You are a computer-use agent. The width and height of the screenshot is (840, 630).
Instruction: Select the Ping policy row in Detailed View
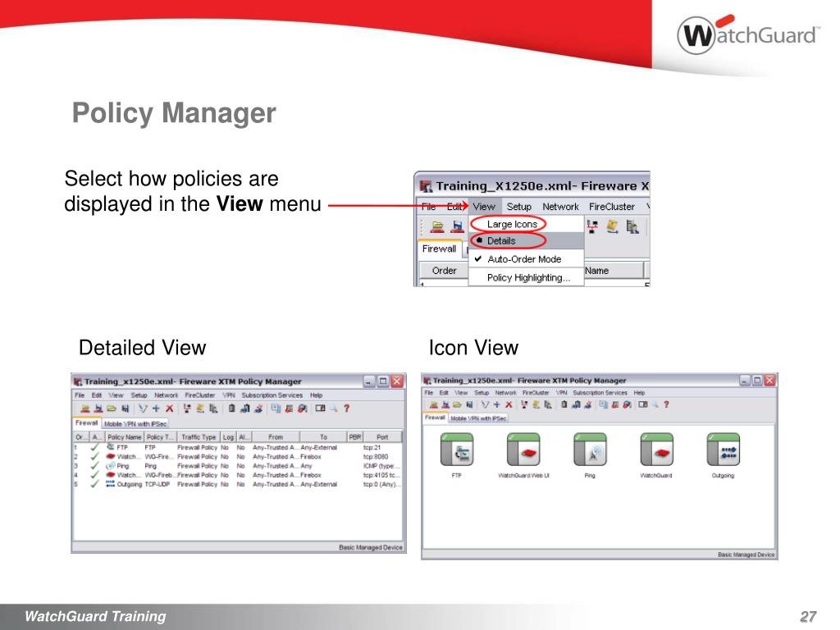point(238,466)
